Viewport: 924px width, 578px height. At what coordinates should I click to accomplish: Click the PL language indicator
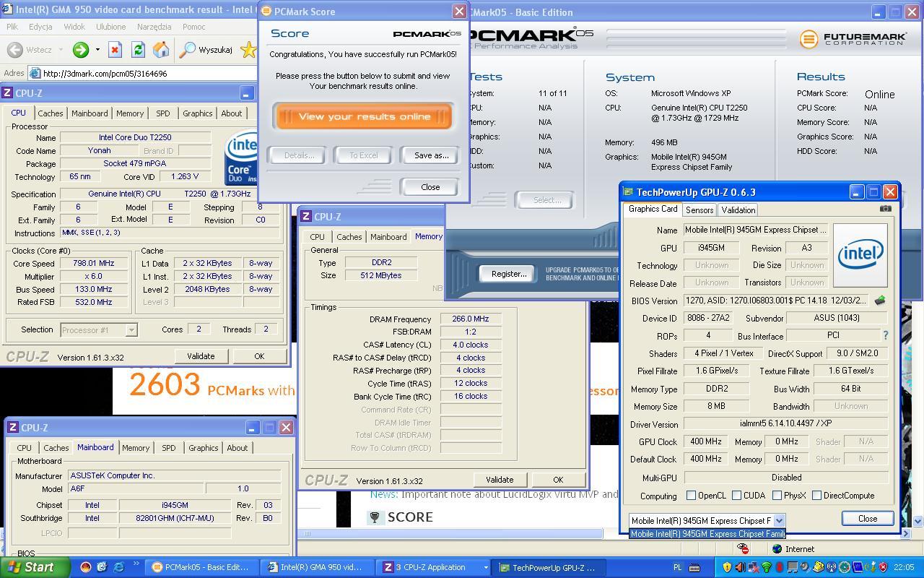click(x=678, y=568)
